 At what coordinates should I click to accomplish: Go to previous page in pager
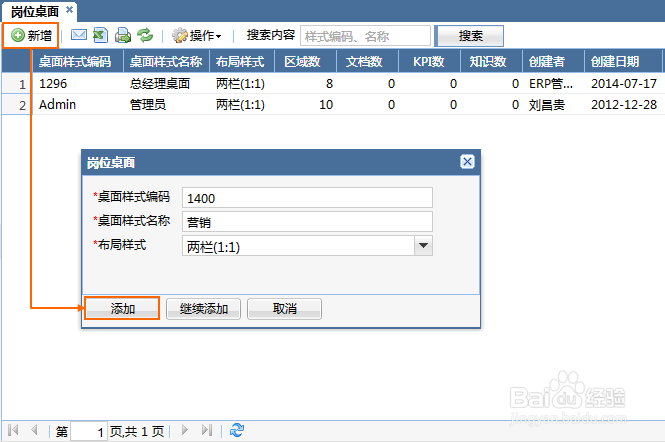(x=35, y=430)
